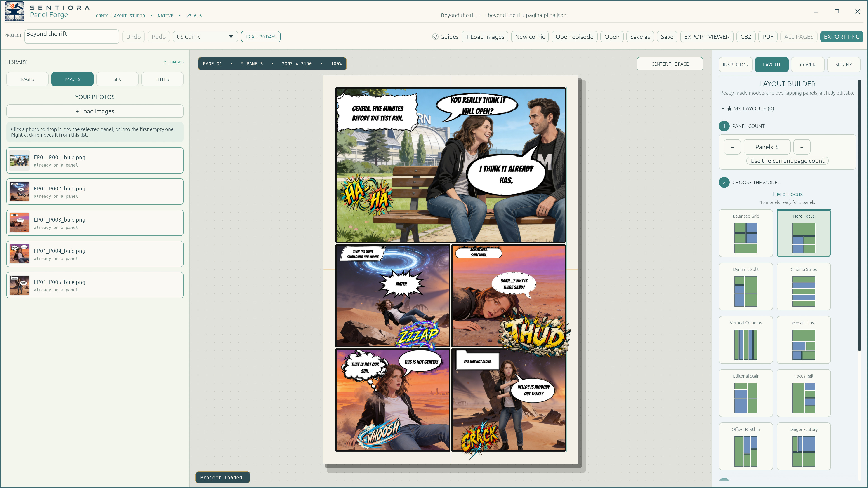The height and width of the screenshot is (488, 868).
Task: Select the Cinema Strips layout model
Action: [804, 286]
